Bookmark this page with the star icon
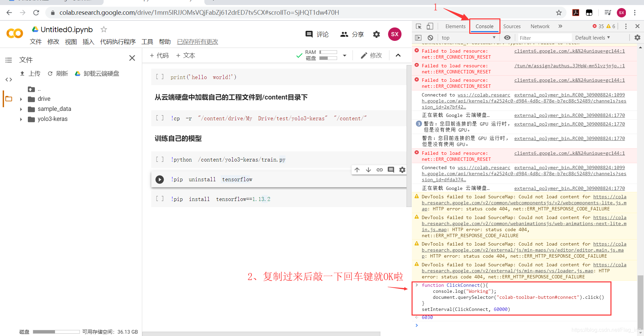 [x=559, y=13]
